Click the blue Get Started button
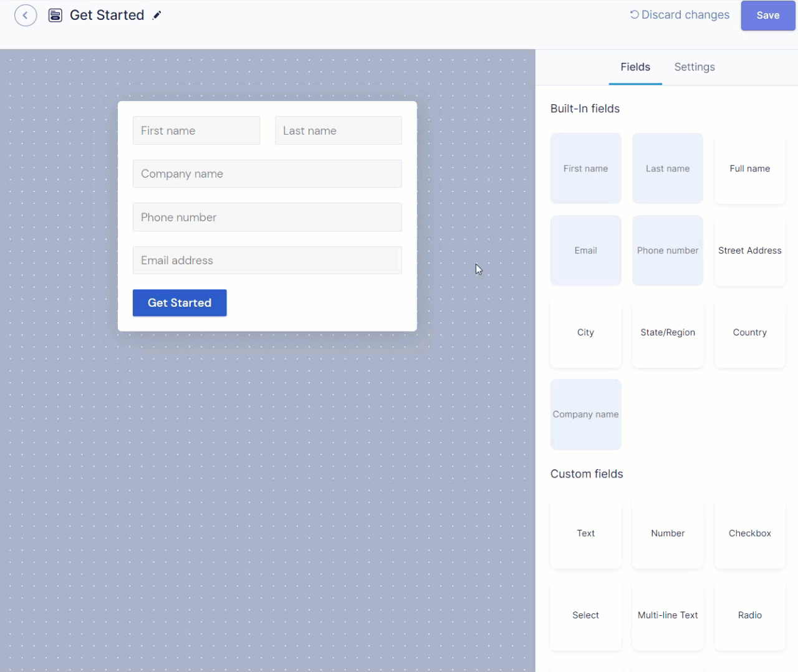 [180, 302]
